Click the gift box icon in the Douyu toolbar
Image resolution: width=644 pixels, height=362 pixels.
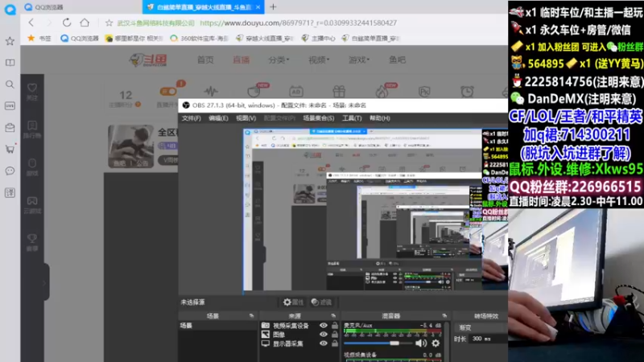point(339,91)
